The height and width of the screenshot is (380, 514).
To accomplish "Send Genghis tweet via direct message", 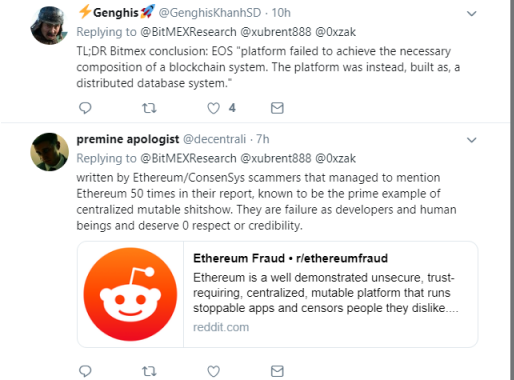I will 277,108.
